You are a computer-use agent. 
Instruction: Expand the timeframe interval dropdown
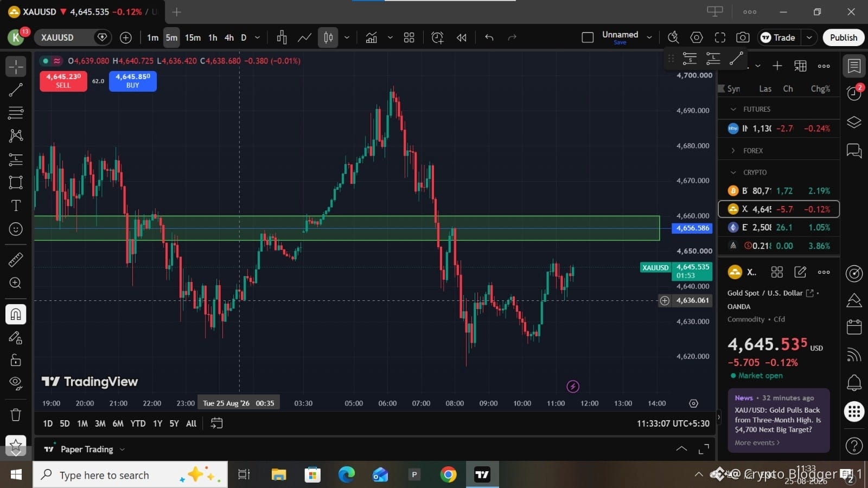coord(258,37)
